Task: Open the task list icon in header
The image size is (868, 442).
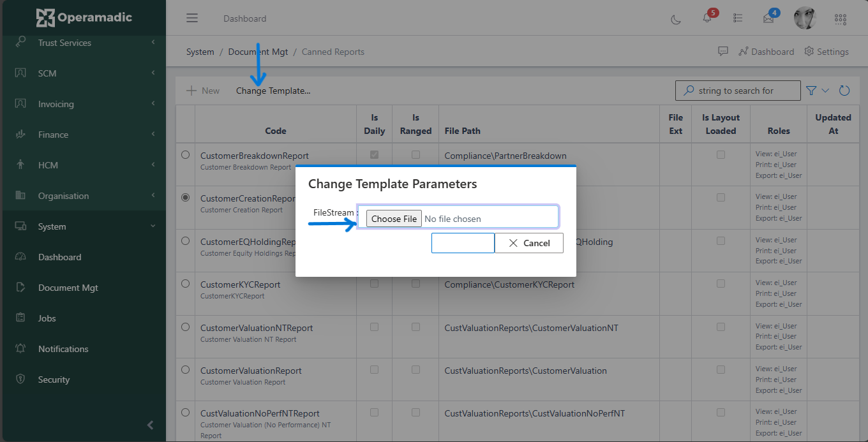Action: click(x=738, y=18)
